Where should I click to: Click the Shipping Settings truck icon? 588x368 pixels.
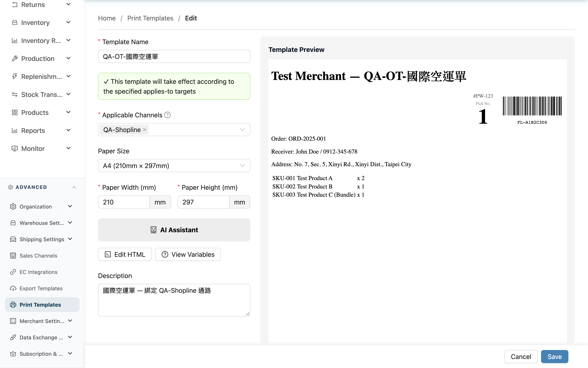(x=13, y=239)
